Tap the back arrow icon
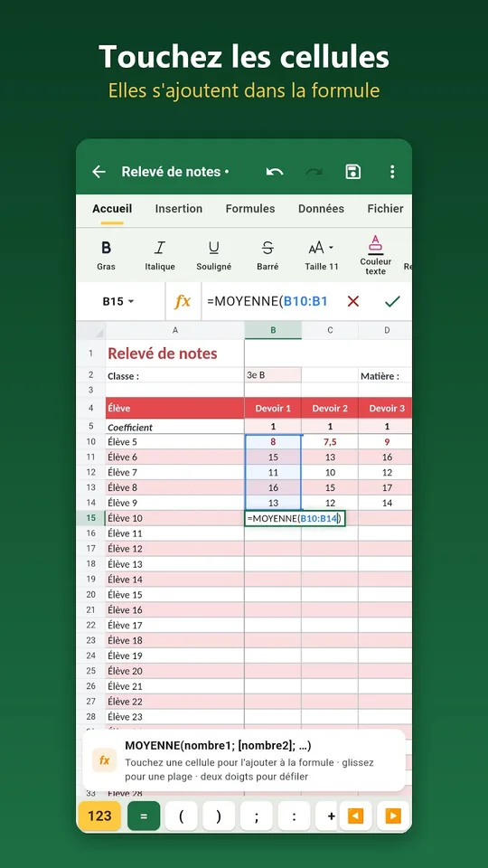488x868 pixels. 99,172
